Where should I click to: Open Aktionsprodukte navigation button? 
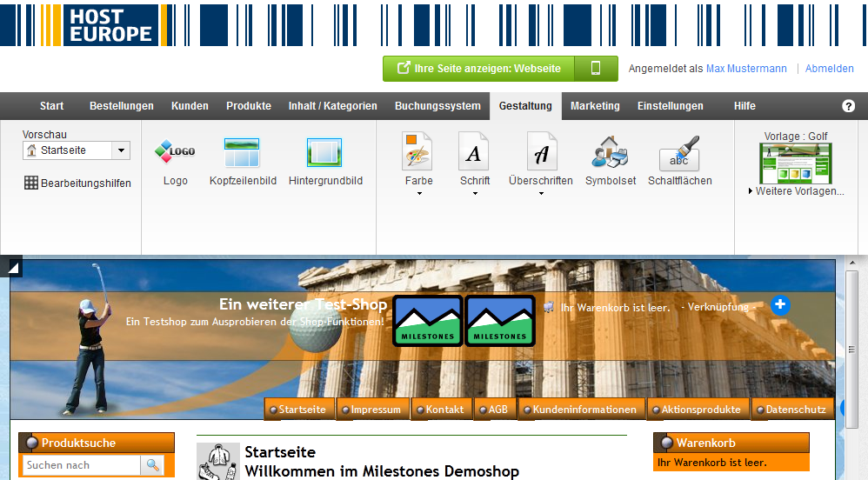pyautogui.click(x=698, y=410)
